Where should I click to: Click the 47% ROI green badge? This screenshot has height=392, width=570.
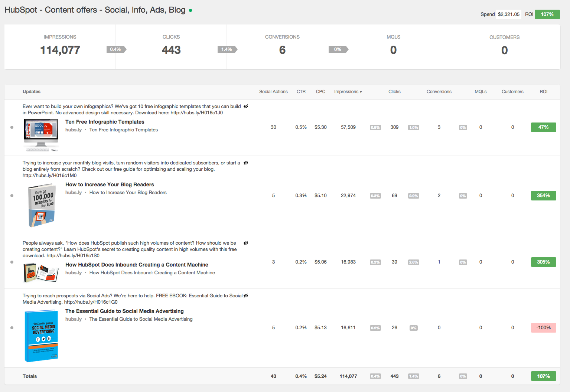coord(543,127)
